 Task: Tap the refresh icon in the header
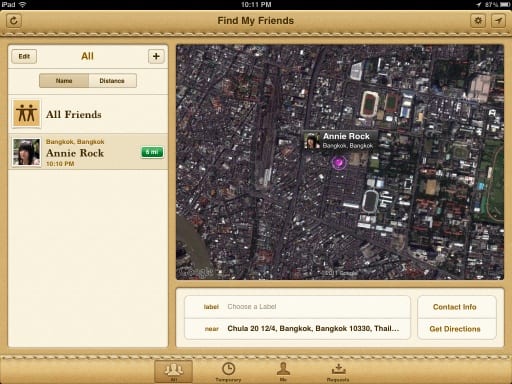pos(14,21)
